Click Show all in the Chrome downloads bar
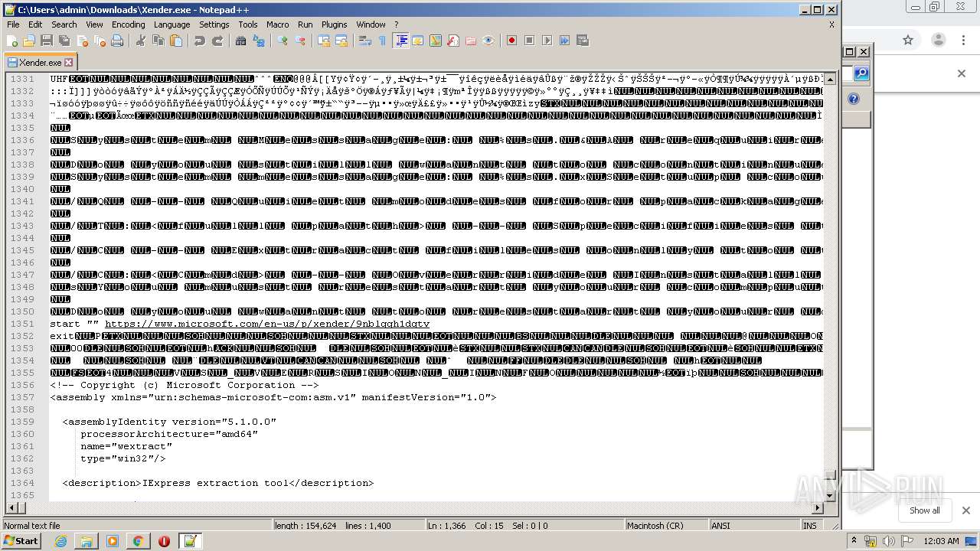This screenshot has height=551, width=980. point(925,510)
